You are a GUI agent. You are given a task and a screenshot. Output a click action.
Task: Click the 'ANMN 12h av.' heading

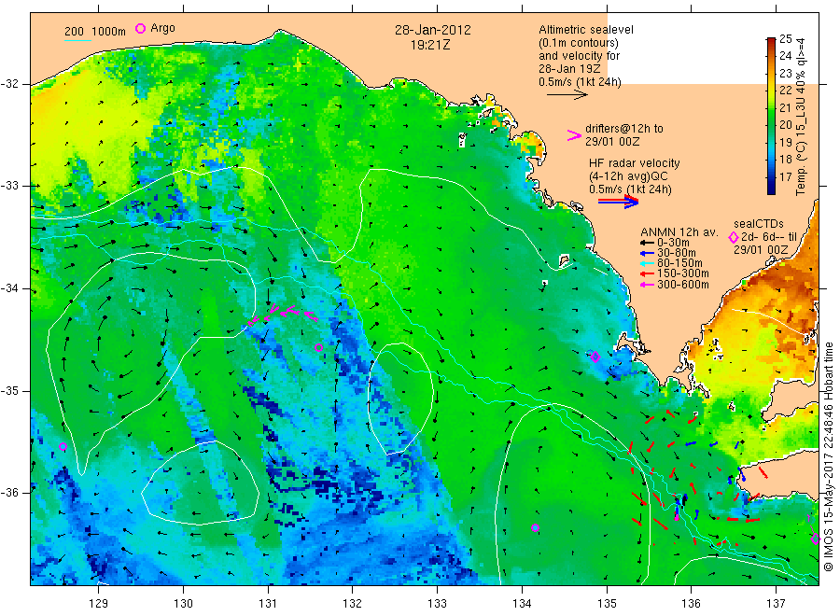click(679, 232)
